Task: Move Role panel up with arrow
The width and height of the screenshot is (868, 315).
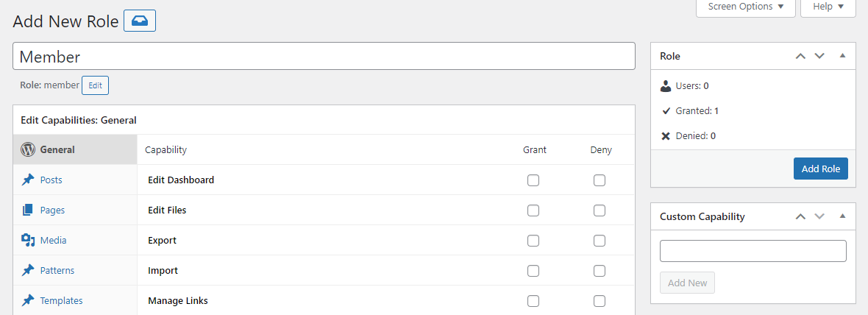Action: [801, 56]
